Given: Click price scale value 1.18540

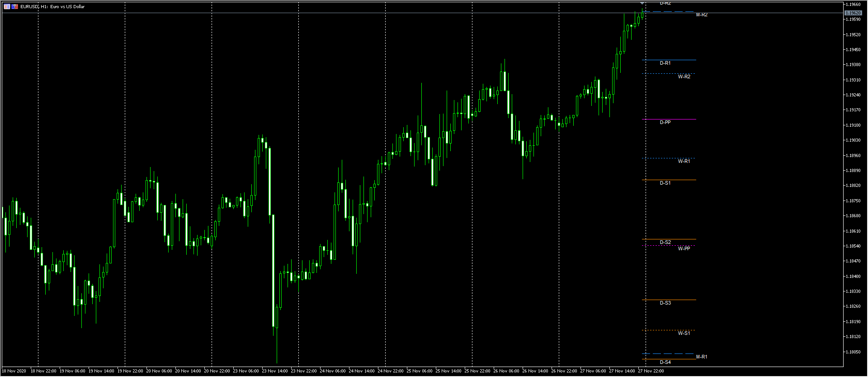Looking at the screenshot, I should [853, 246].
